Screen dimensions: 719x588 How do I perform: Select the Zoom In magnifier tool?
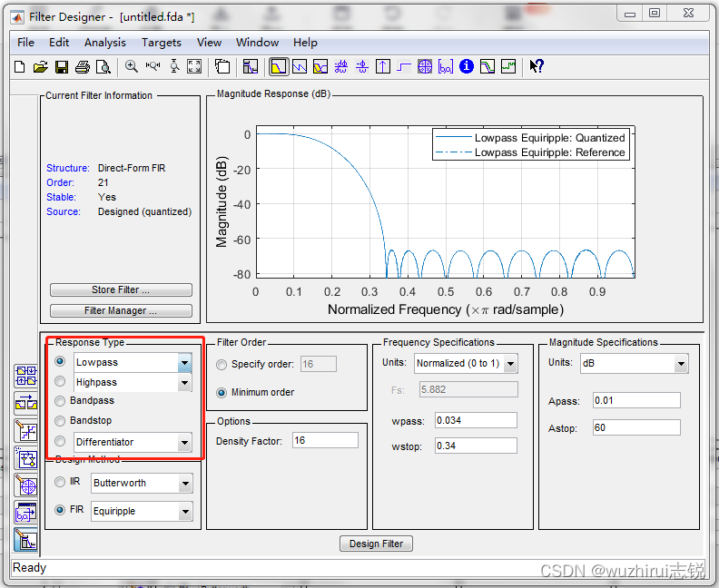point(132,67)
